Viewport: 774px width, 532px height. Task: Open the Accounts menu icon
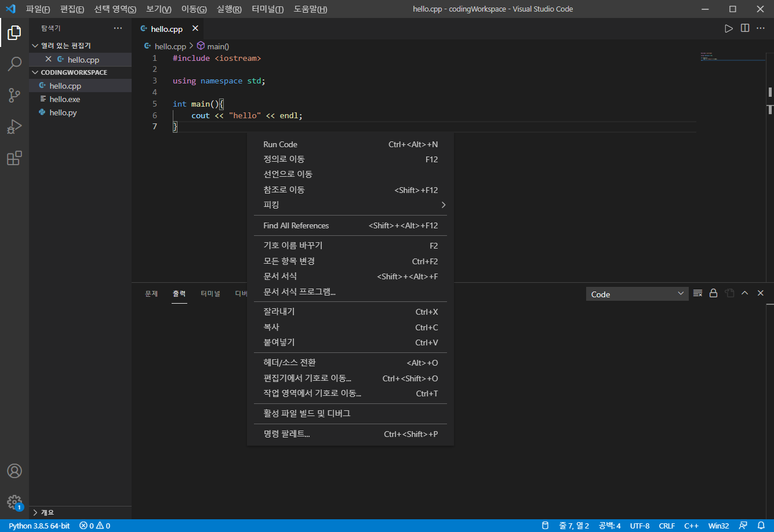click(14, 471)
